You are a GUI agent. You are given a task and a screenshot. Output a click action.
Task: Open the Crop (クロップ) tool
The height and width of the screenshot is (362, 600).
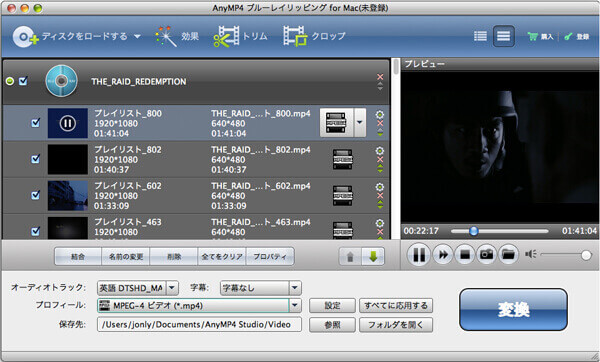pyautogui.click(x=314, y=37)
